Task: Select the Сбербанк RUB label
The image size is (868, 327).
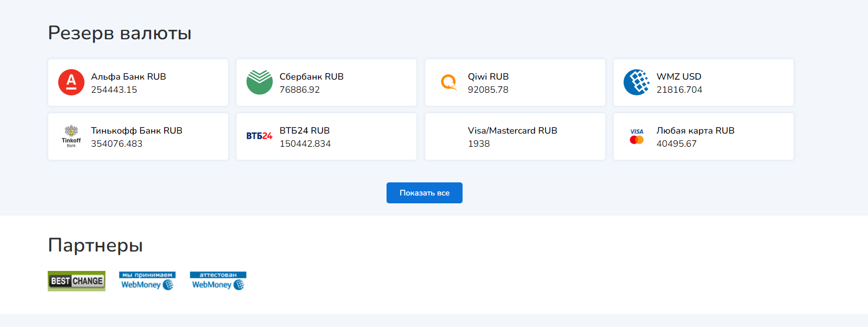Action: (312, 77)
